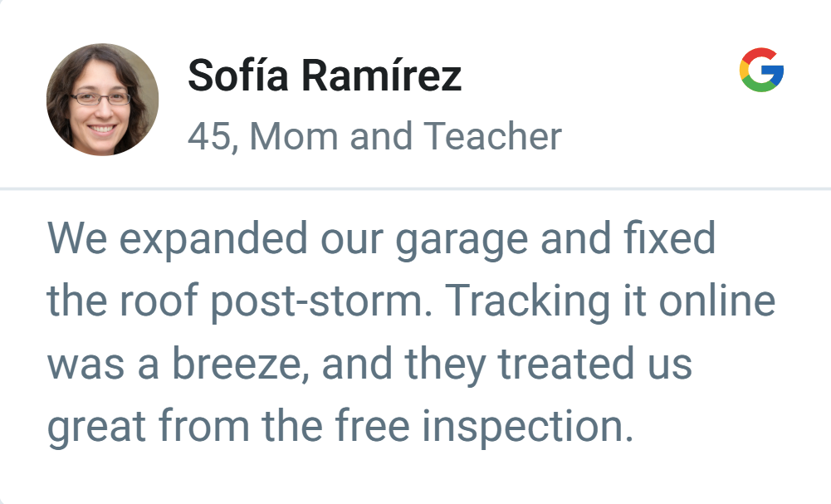831x504 pixels.
Task: Click the word "post-storm" in the review
Action: coord(320,303)
